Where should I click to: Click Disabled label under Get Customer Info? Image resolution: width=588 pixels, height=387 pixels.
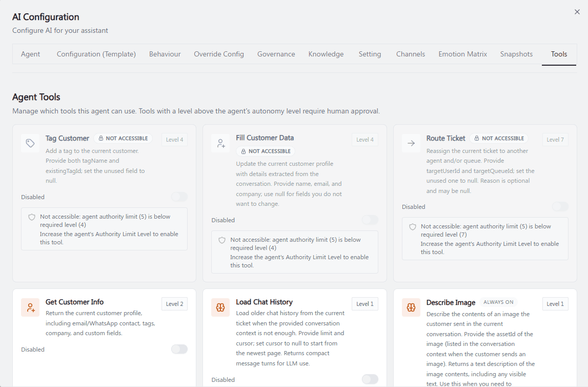tap(33, 350)
